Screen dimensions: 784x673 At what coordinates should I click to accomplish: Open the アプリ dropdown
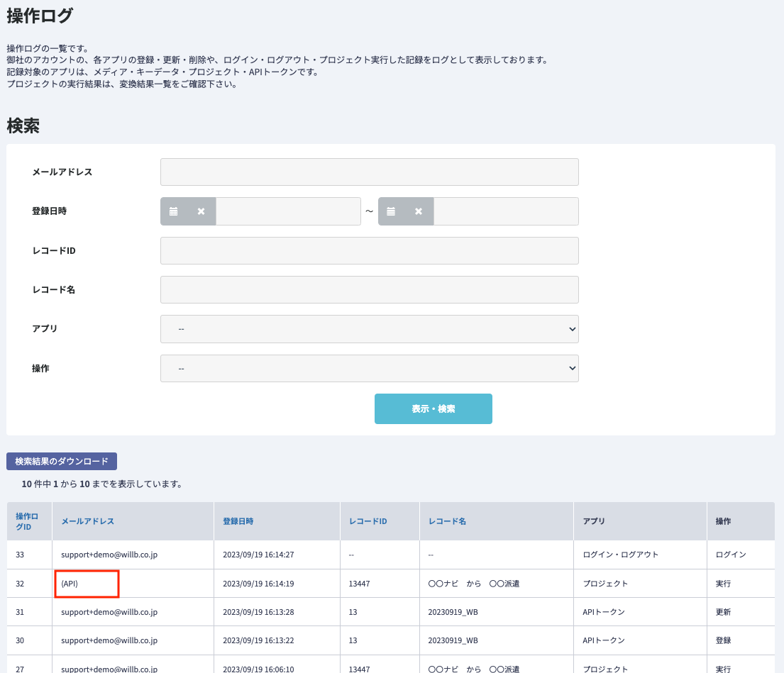(x=370, y=329)
